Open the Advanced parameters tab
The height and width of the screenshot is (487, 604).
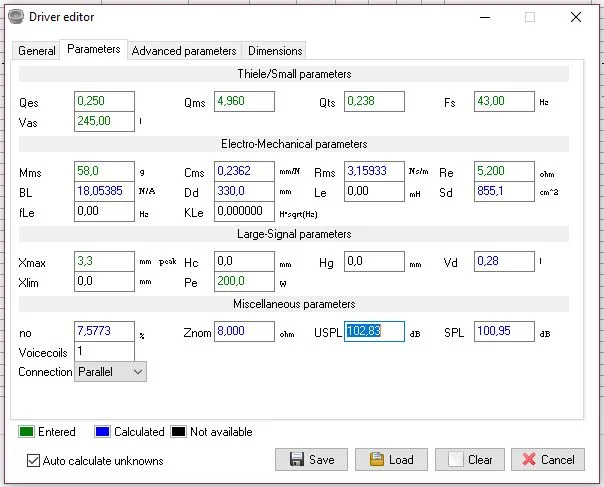pos(184,51)
